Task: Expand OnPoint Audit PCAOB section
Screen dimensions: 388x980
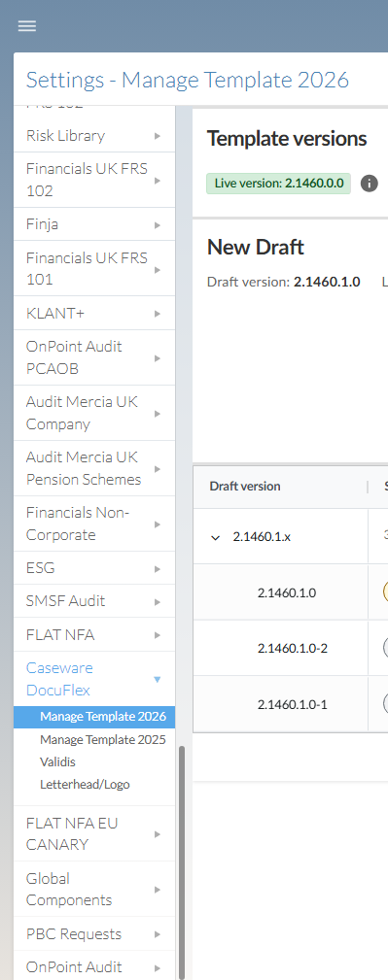Action: pos(94,357)
